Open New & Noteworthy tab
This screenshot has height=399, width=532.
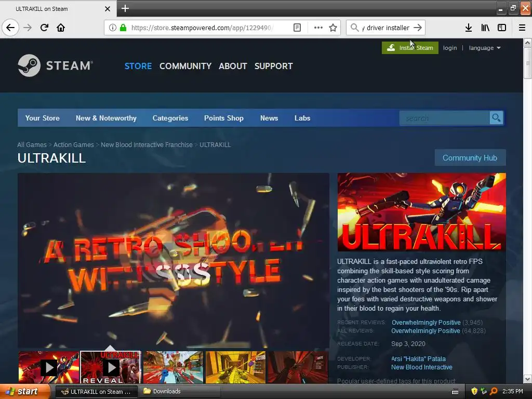(106, 118)
